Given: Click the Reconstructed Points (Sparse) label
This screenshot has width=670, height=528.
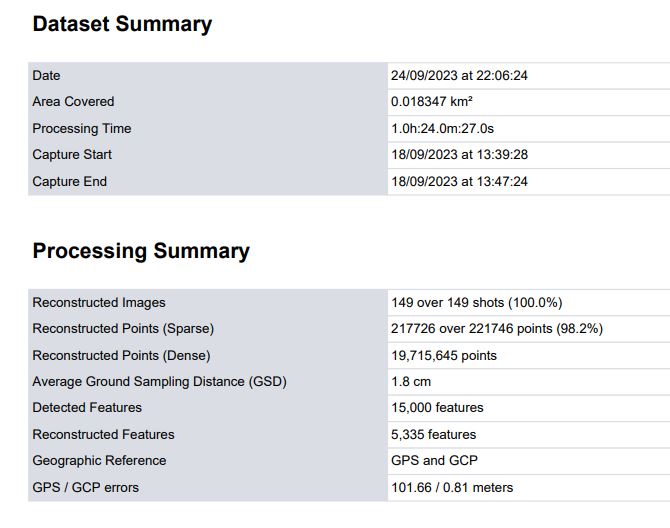Looking at the screenshot, I should 123,329.
